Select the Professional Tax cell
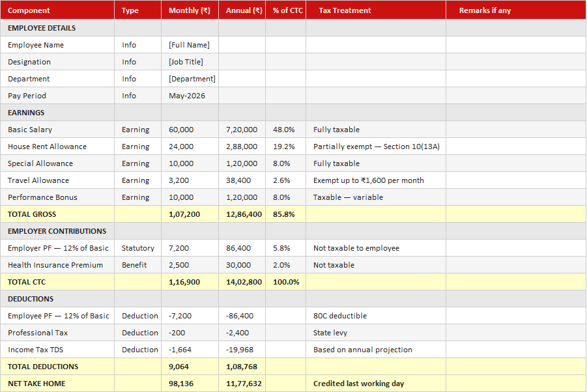The height and width of the screenshot is (392, 587). pos(57,333)
